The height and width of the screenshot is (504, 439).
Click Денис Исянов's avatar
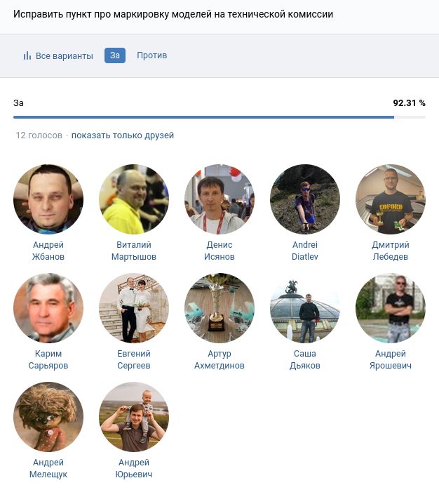(219, 199)
